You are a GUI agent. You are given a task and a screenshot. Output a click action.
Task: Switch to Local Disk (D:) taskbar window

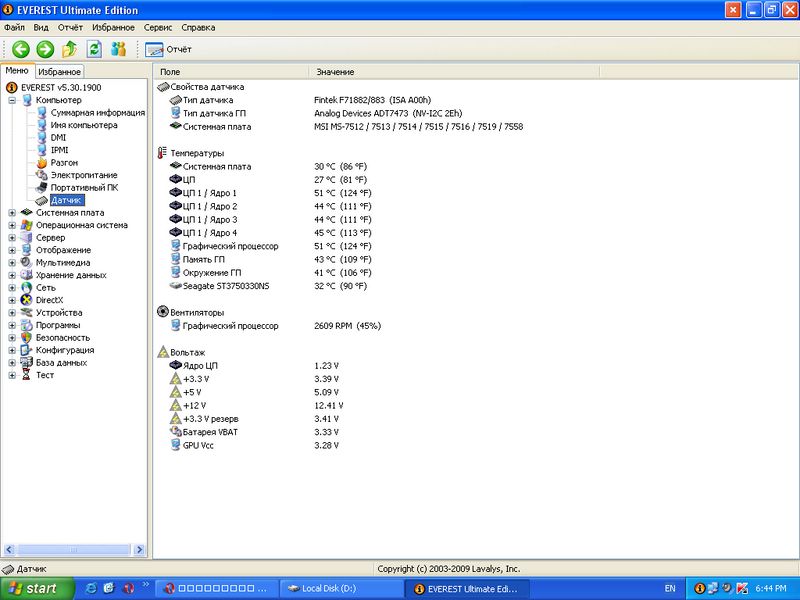338,589
